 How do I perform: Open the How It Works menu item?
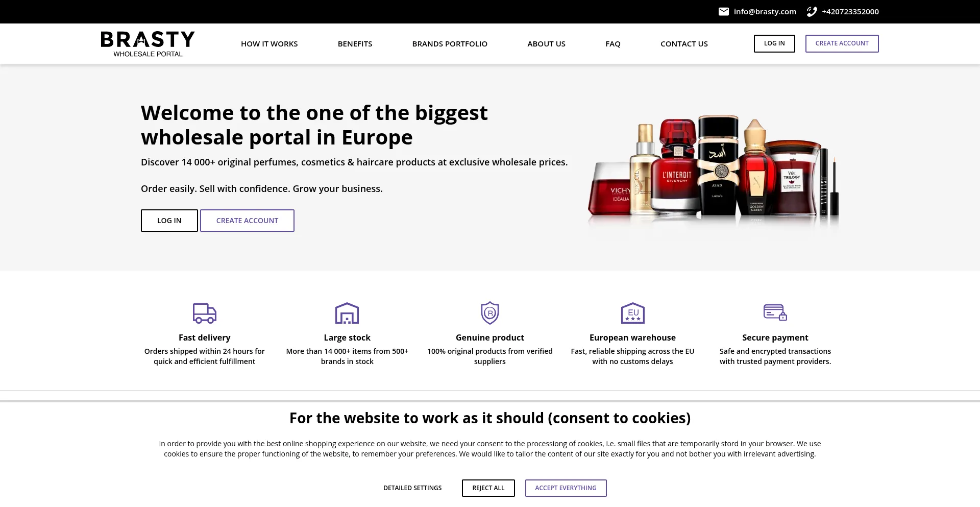point(269,44)
